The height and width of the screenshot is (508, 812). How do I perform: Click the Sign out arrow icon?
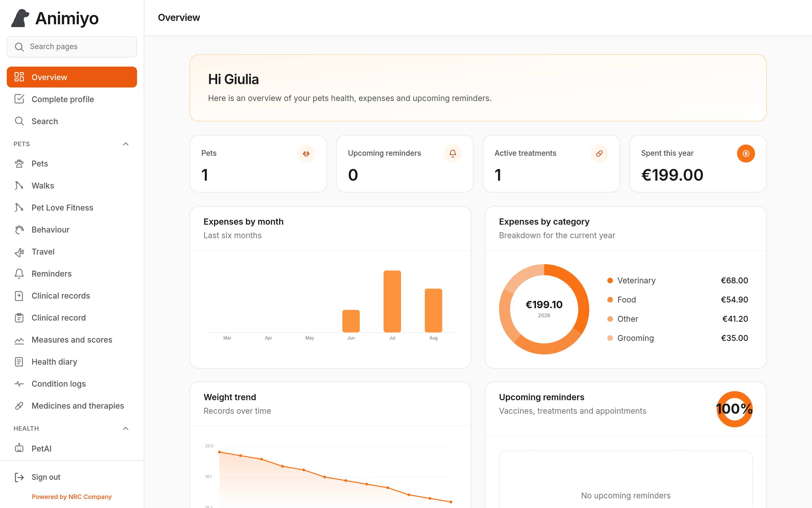tap(19, 477)
